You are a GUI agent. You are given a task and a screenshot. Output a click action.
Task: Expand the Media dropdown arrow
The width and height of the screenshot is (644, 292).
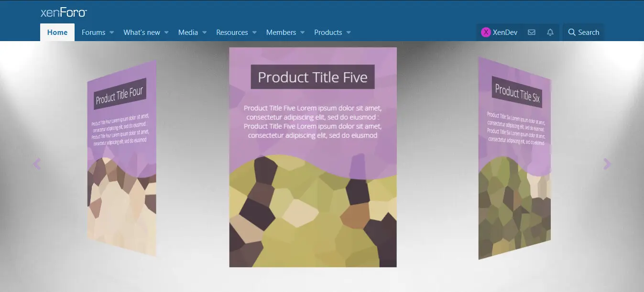point(204,32)
